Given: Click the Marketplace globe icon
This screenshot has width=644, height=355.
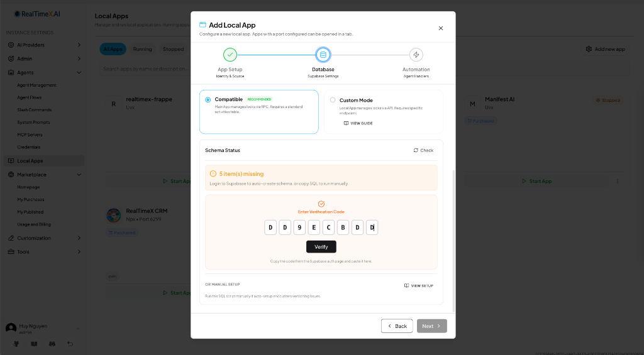Looking at the screenshot, I should click(11, 175).
